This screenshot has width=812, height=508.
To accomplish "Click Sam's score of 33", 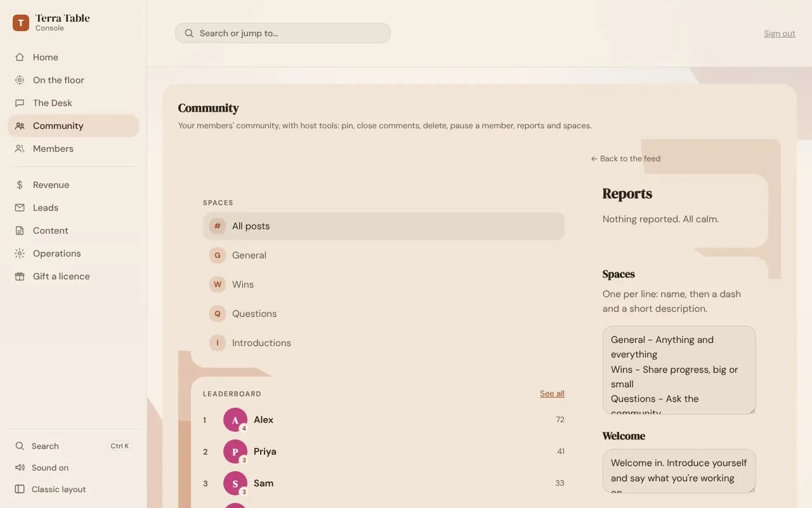I will 560,483.
